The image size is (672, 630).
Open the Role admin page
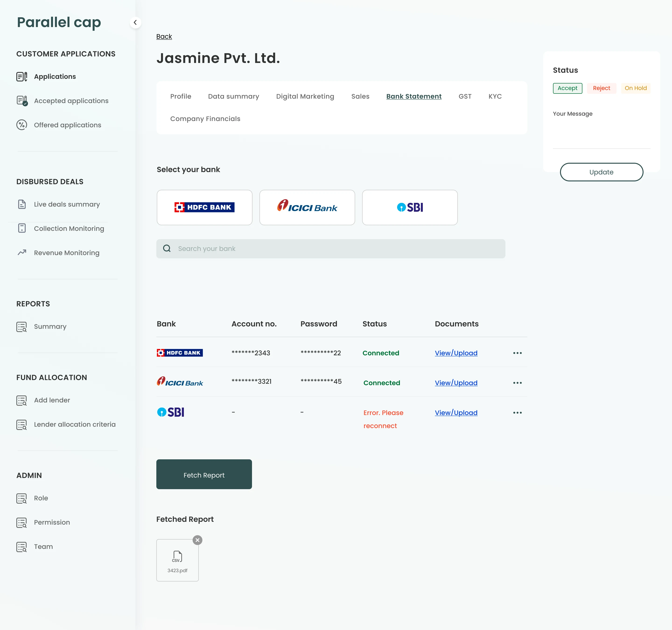click(x=41, y=498)
